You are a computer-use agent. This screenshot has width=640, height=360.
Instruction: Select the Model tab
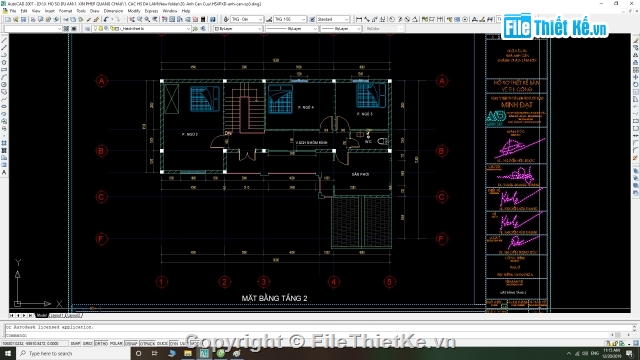tap(42, 316)
